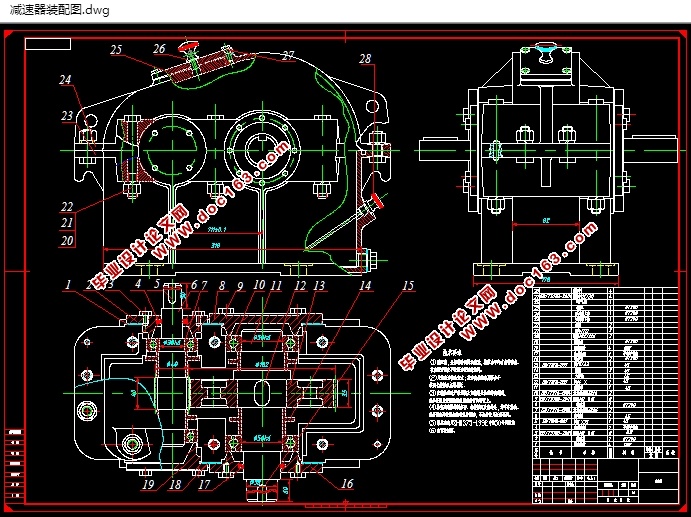Select part callout number 8
This screenshot has width=691, height=517.
222,286
